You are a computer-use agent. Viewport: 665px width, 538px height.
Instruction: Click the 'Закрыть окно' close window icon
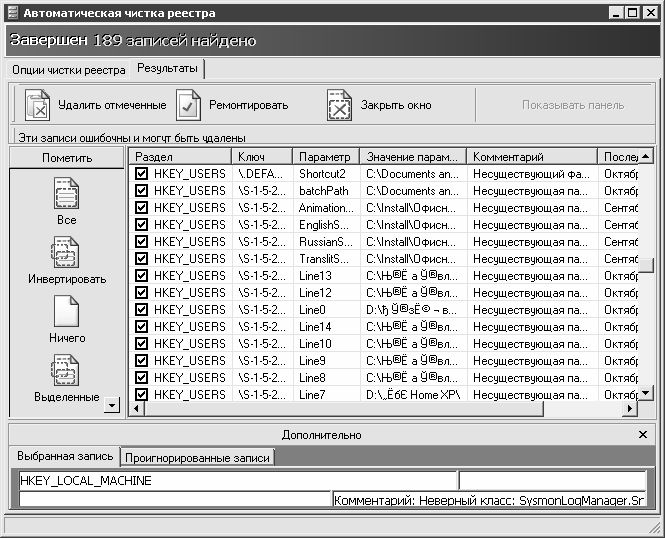tap(340, 105)
